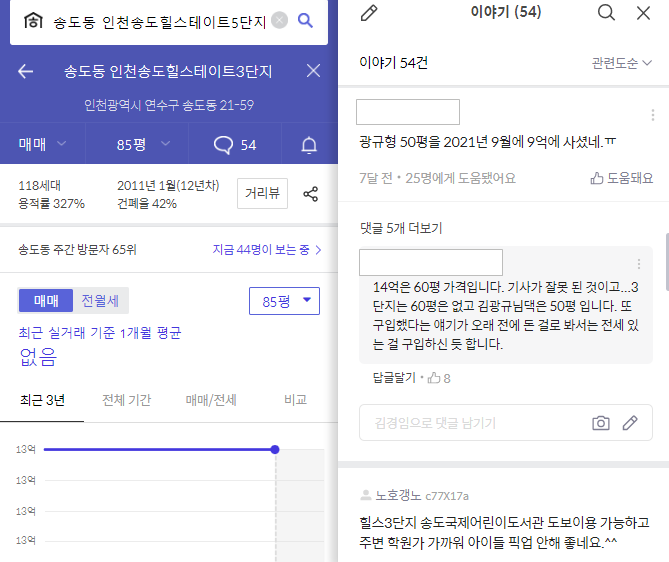Image resolution: width=669 pixels, height=562 pixels.
Task: Open the first post's three-dot menu
Action: tap(652, 115)
